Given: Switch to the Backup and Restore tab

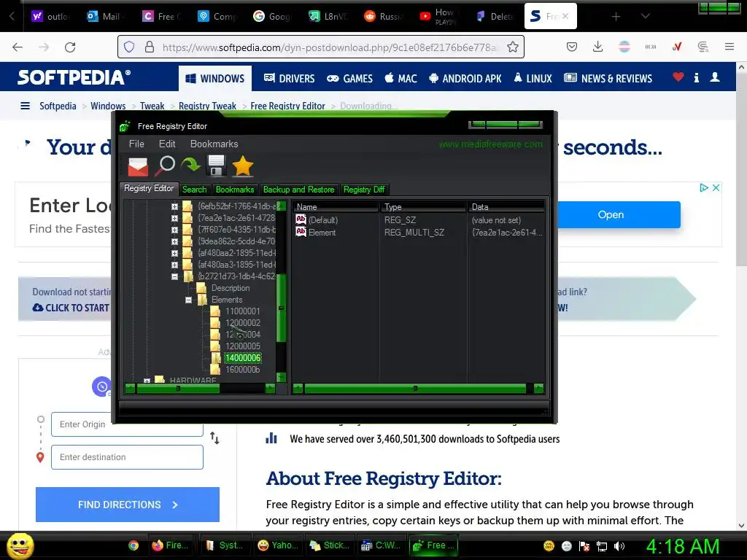Looking at the screenshot, I should click(298, 190).
